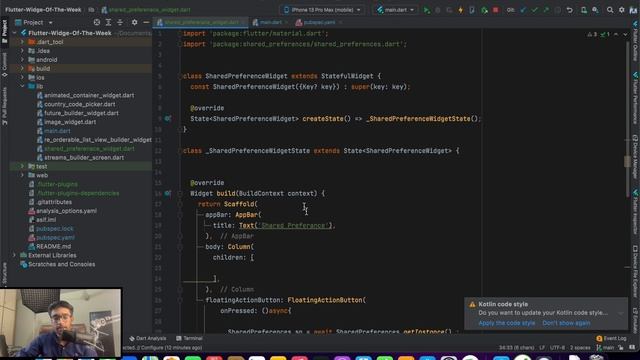The height and width of the screenshot is (360, 640).
Task: Switch to shared_preference_widget.dart editor tab
Action: click(199, 22)
